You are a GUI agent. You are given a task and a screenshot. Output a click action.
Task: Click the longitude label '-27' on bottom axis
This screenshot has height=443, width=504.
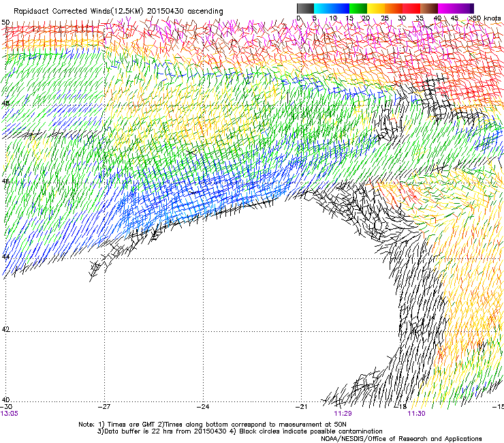104,407
